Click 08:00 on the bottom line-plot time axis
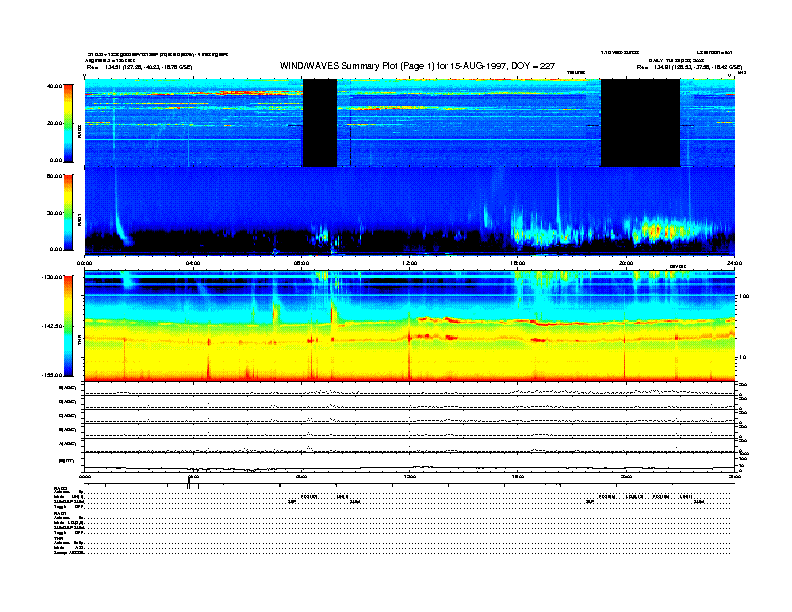Image resolution: width=792 pixels, height=612 pixels. point(301,477)
